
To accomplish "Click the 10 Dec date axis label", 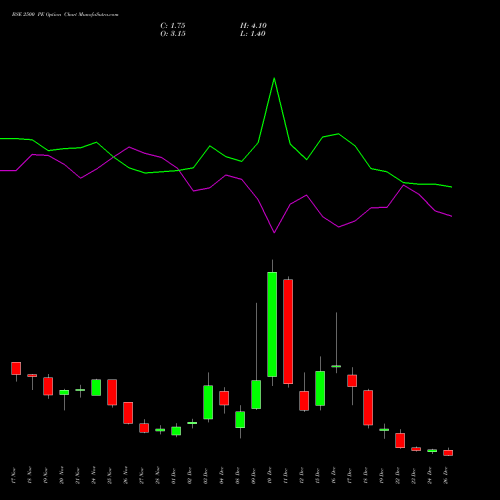I will (x=270, y=476).
